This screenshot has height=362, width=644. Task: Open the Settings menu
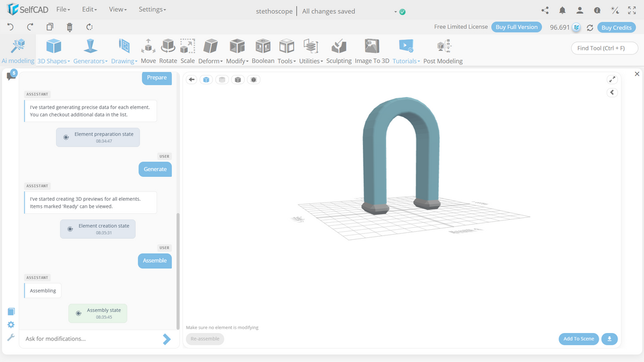click(152, 9)
